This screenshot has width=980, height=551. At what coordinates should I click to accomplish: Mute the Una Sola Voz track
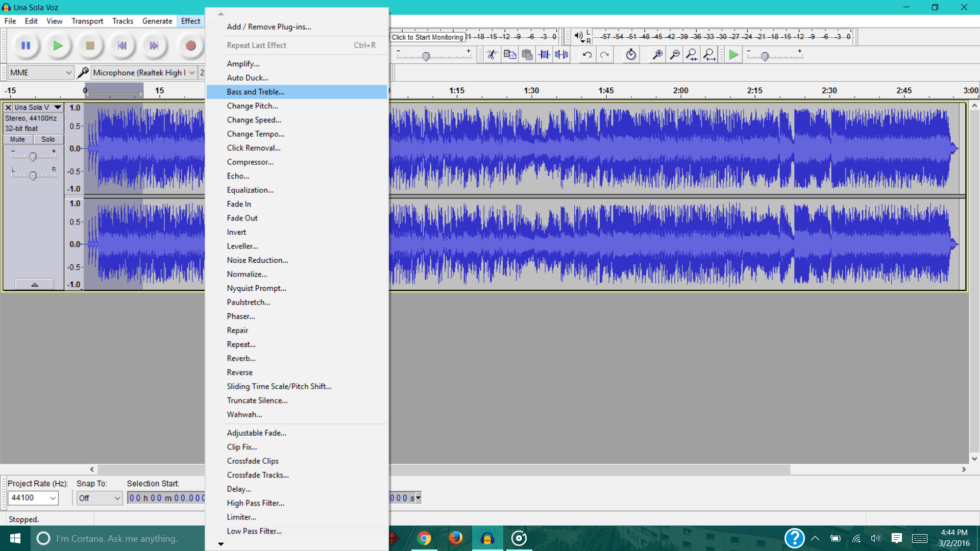click(x=17, y=139)
